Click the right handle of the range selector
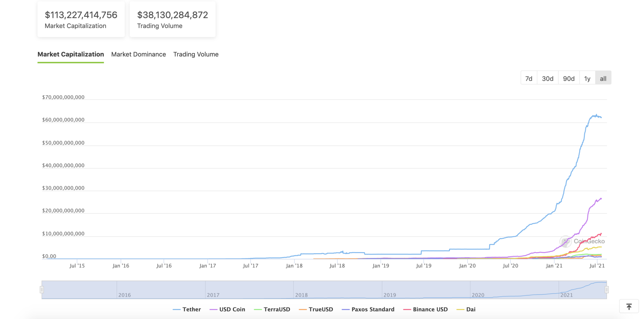 pos(607,289)
